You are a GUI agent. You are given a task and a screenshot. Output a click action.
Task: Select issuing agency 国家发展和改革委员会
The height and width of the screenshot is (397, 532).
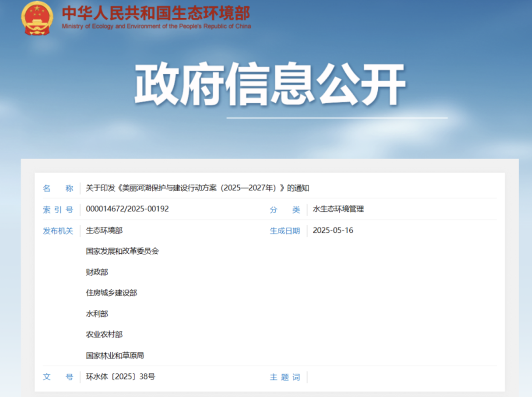click(122, 251)
